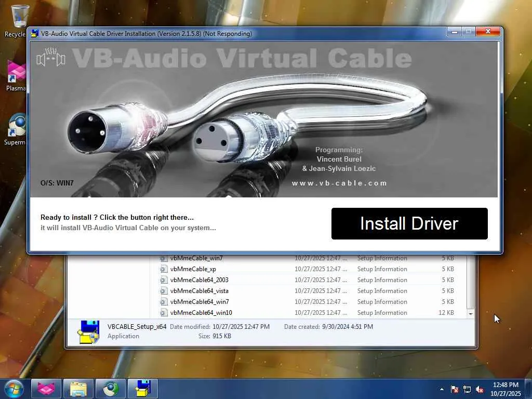Click the VBCABLE_Setup_x64 details pane icon
The height and width of the screenshot is (399, 532).
88,331
